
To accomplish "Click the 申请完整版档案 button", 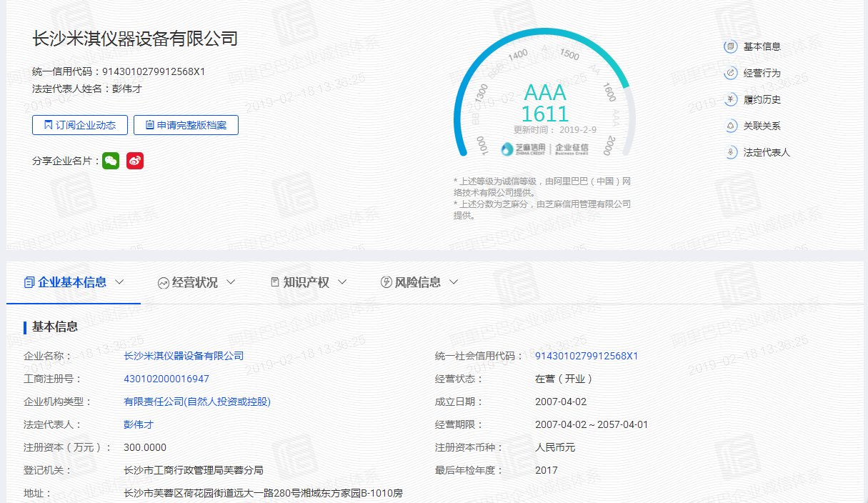I will click(x=186, y=125).
